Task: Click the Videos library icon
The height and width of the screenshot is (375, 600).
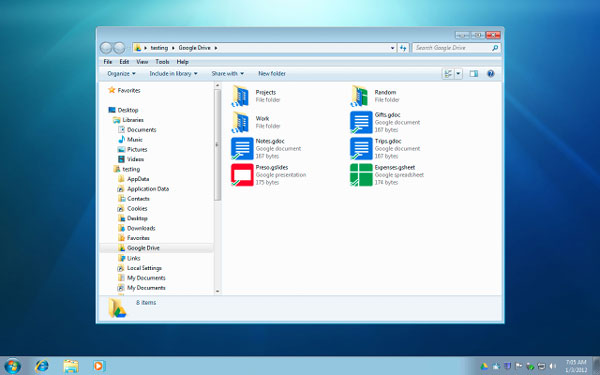Action: pos(122,159)
